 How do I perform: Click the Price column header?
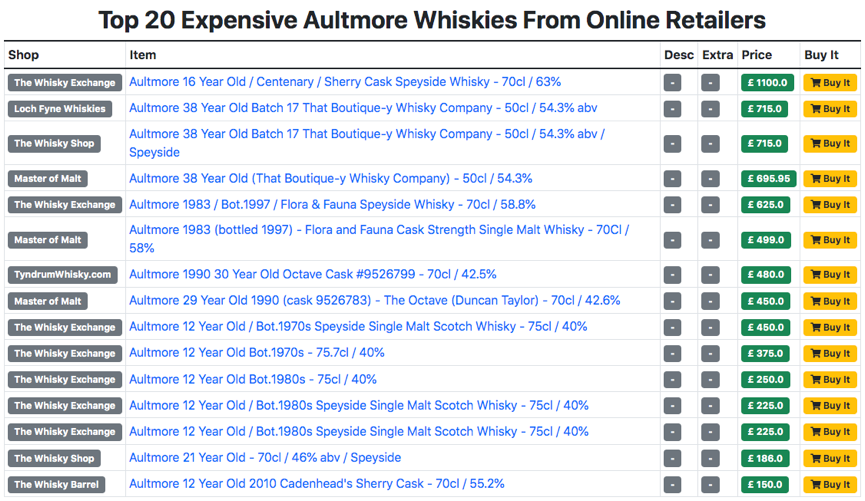(756, 55)
